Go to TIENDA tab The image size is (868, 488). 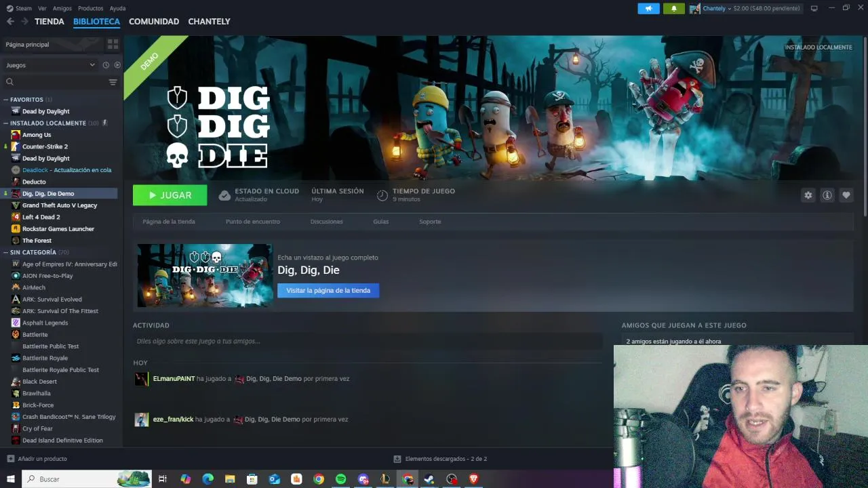click(50, 22)
